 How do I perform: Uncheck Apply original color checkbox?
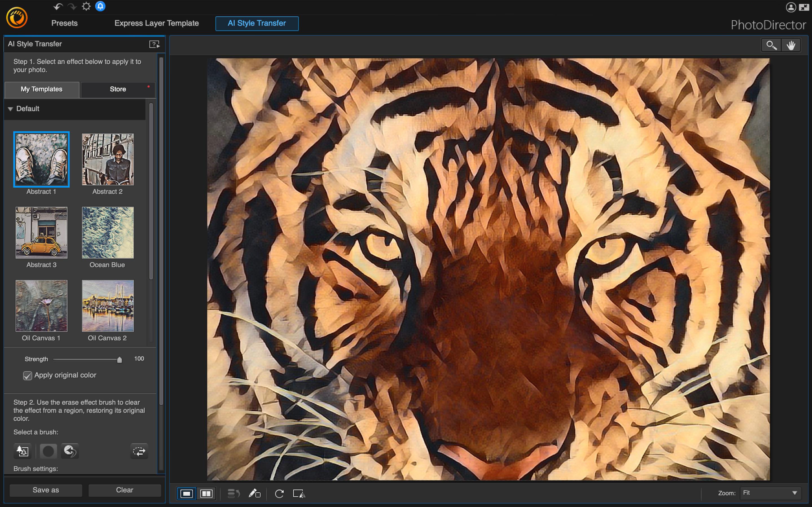[x=28, y=375]
